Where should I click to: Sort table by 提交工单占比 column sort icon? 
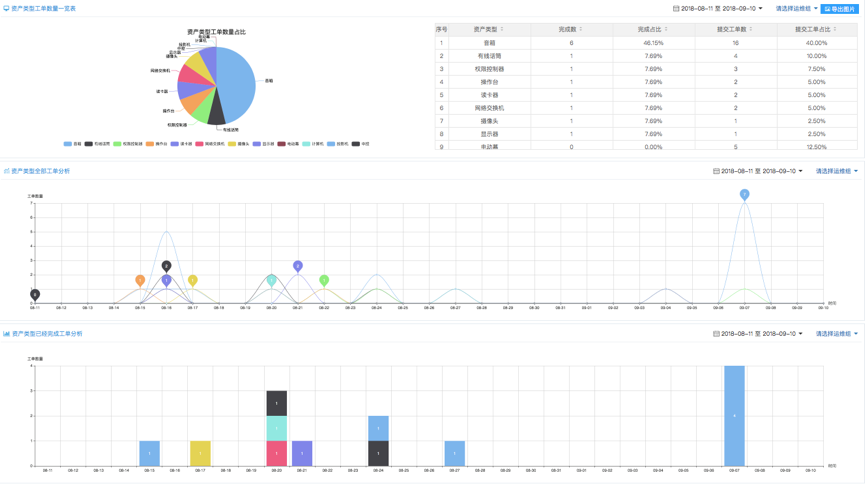[x=835, y=30]
